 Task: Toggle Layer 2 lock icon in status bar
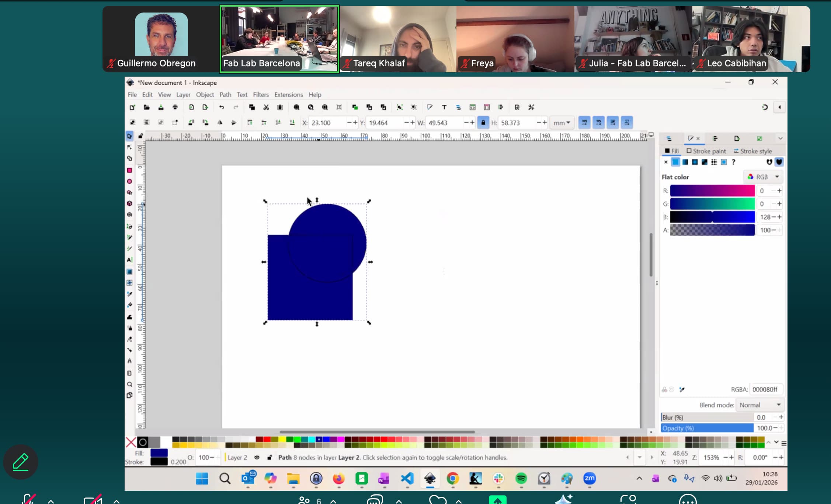270,457
